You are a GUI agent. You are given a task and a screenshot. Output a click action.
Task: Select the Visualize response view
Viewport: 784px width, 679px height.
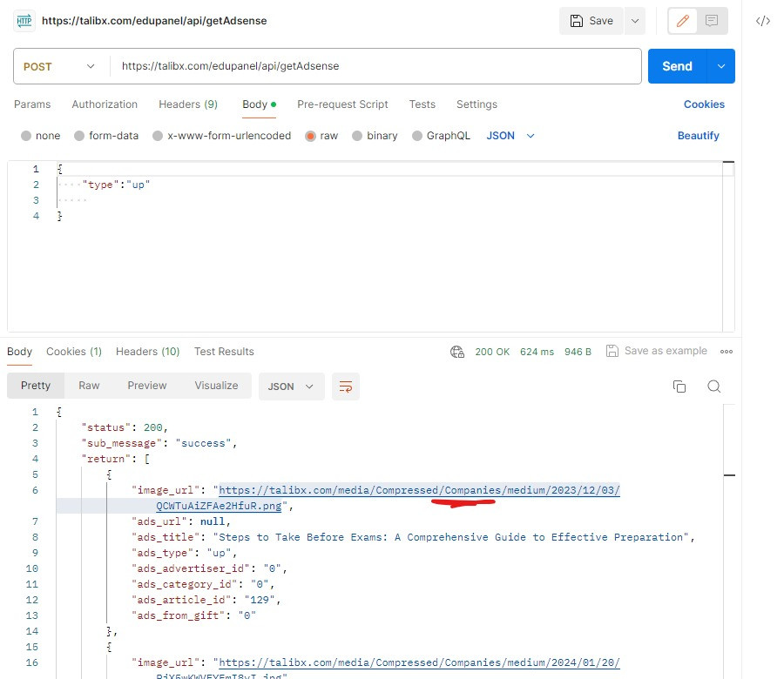pyautogui.click(x=216, y=386)
